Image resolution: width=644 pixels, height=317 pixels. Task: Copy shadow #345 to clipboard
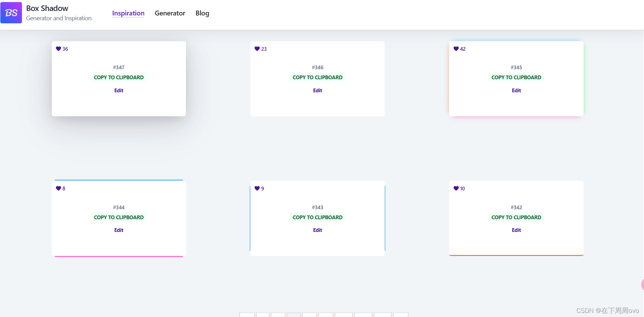point(516,78)
